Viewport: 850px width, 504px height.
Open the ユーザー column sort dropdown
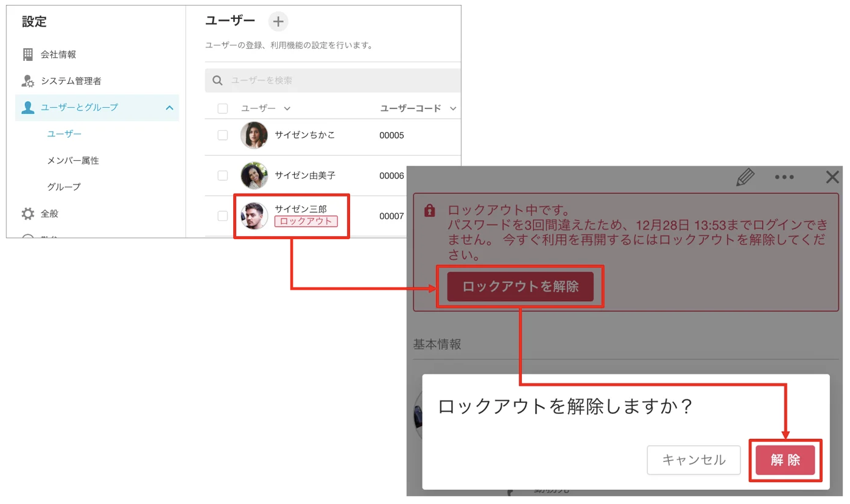point(287,109)
